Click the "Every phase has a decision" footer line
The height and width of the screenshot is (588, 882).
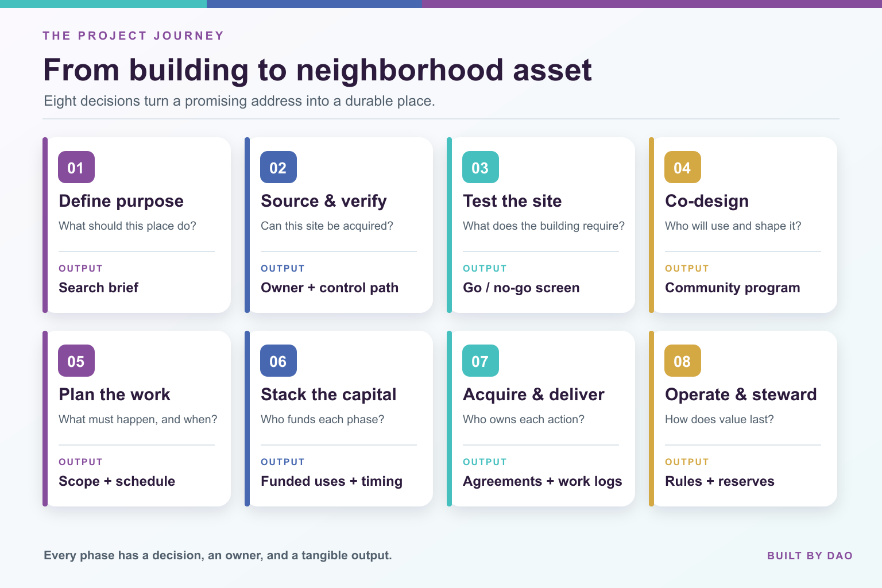click(218, 555)
